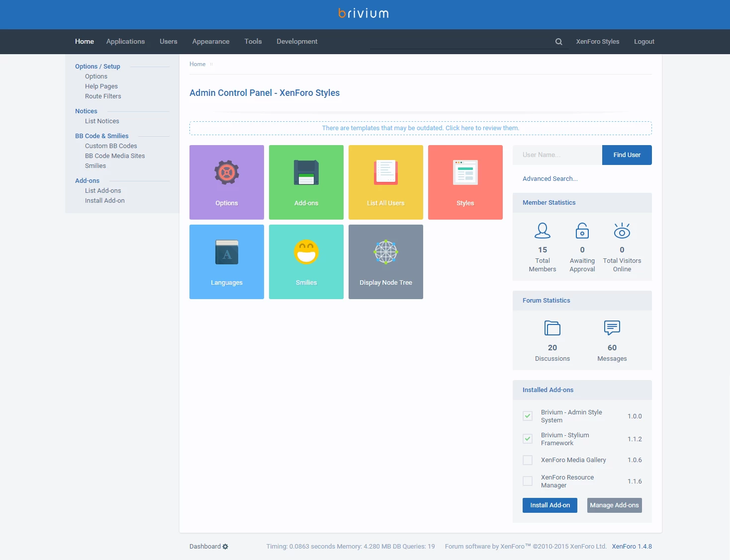The image size is (730, 560).
Task: Open the Tools menu
Action: point(253,42)
